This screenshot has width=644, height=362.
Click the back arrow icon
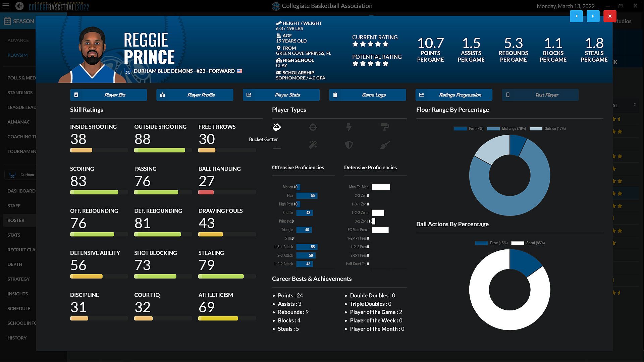[x=19, y=6]
